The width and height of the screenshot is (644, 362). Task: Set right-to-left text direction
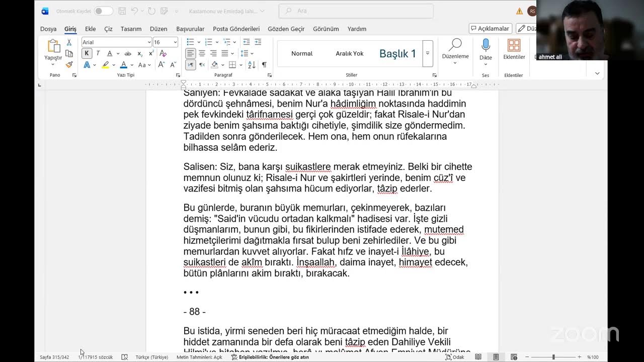click(x=202, y=65)
